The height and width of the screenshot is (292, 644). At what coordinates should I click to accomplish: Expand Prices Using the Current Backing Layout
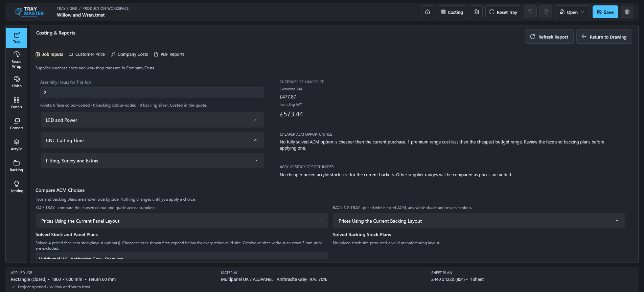479,221
